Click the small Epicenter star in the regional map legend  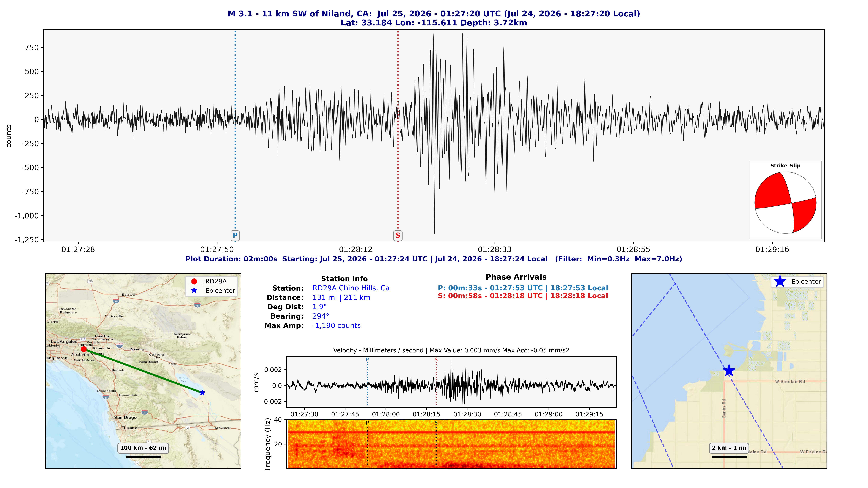tap(194, 291)
